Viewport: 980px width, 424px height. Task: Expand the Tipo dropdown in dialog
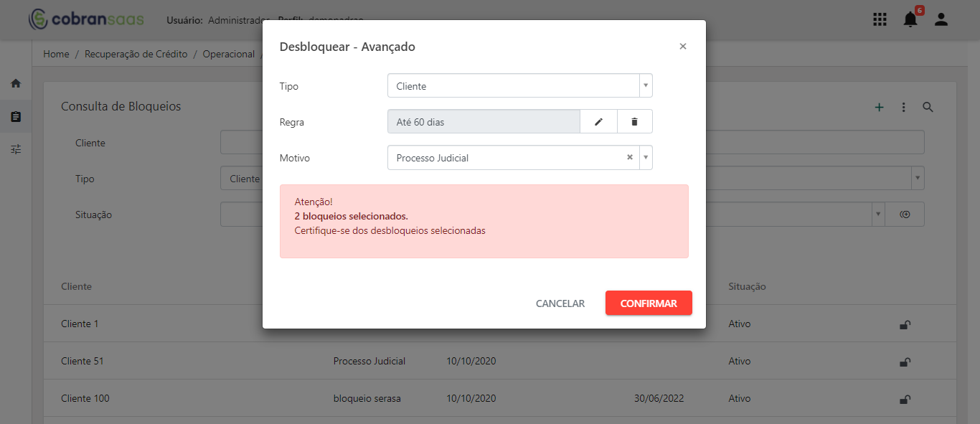point(646,86)
